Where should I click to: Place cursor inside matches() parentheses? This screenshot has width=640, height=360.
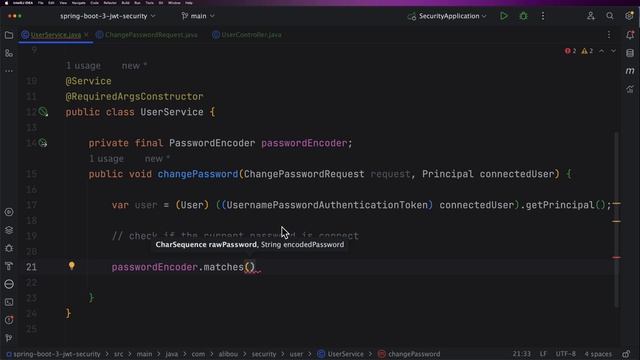250,267
